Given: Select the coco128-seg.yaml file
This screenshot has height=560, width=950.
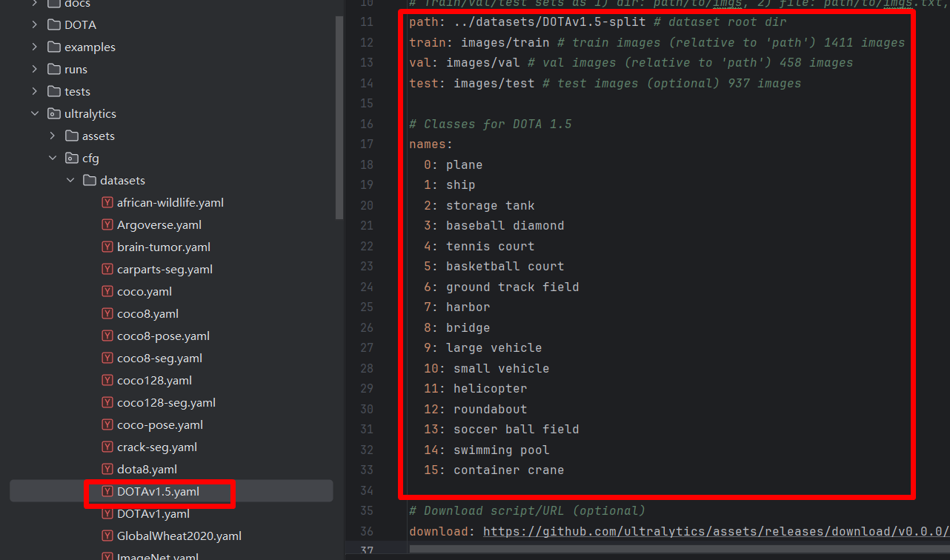Looking at the screenshot, I should click(x=164, y=402).
